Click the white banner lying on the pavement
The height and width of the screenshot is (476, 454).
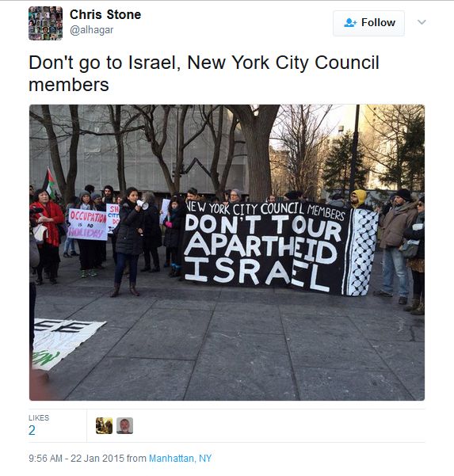coord(65,343)
